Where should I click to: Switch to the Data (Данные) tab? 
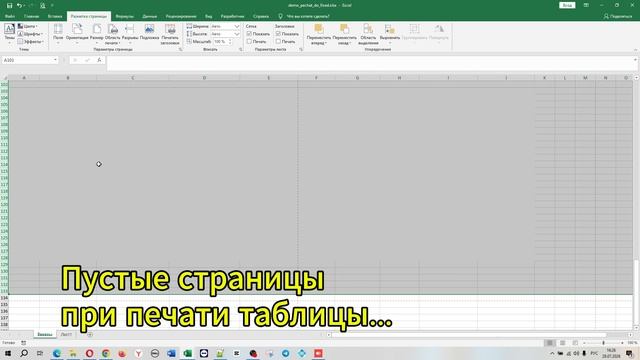tap(149, 16)
